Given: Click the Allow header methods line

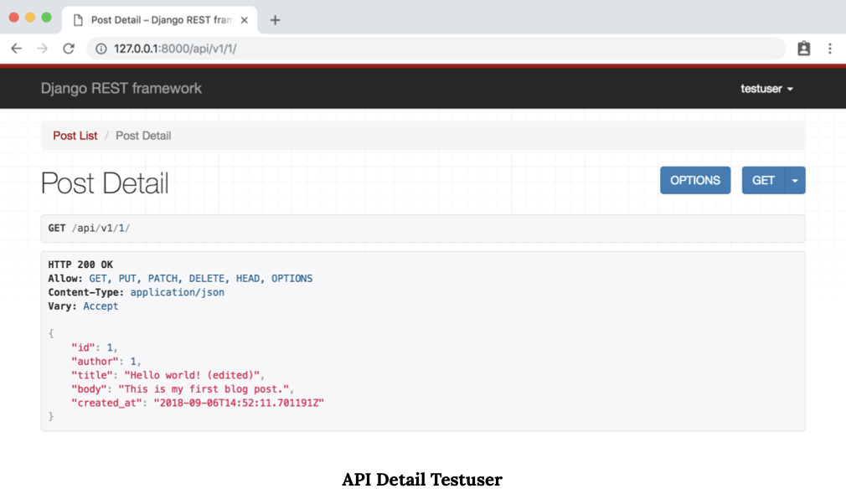Looking at the screenshot, I should [180, 279].
